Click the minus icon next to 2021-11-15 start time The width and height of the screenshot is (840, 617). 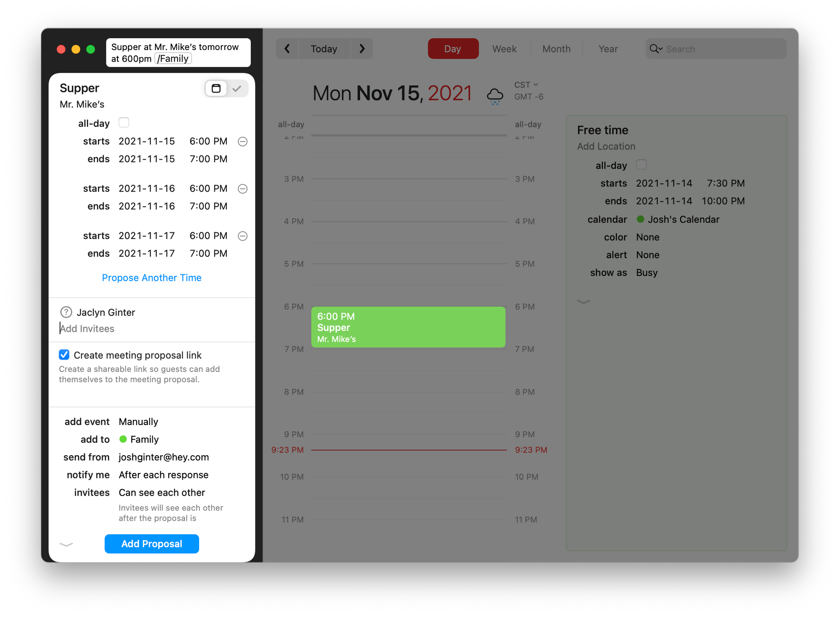click(243, 142)
